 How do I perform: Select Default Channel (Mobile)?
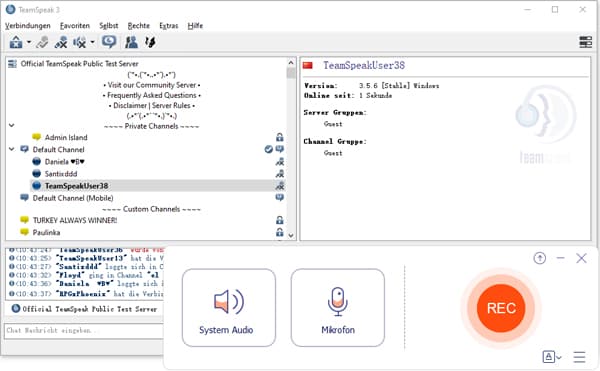click(x=73, y=198)
